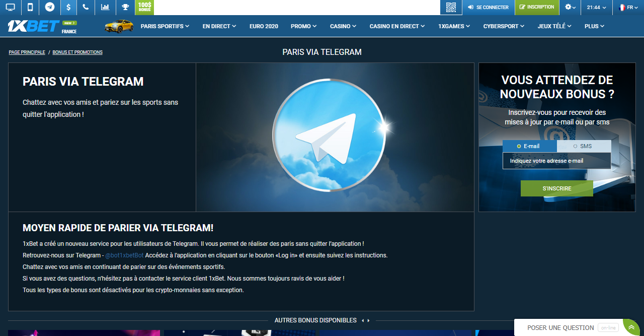Expand the Casino menu
The width and height of the screenshot is (644, 336).
click(x=343, y=26)
